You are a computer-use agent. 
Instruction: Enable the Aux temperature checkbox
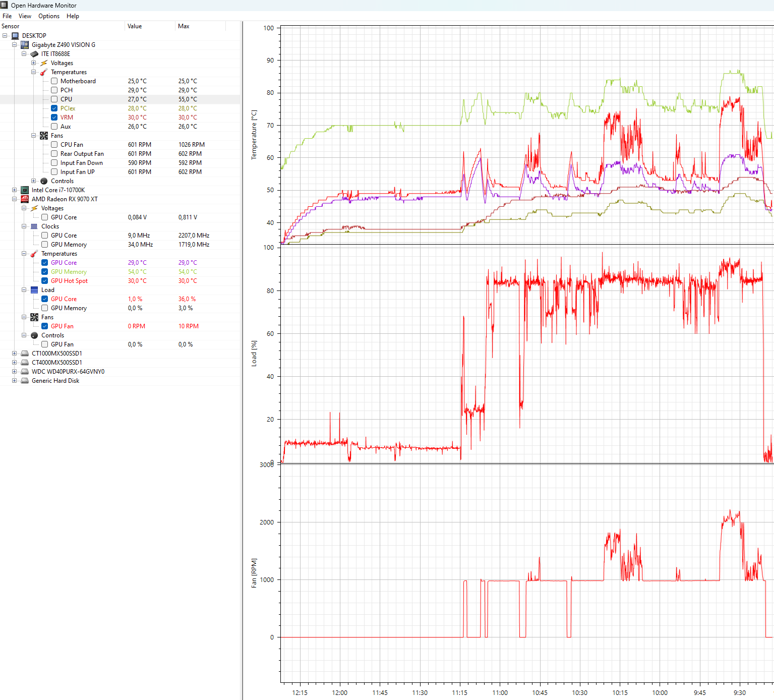(x=54, y=127)
